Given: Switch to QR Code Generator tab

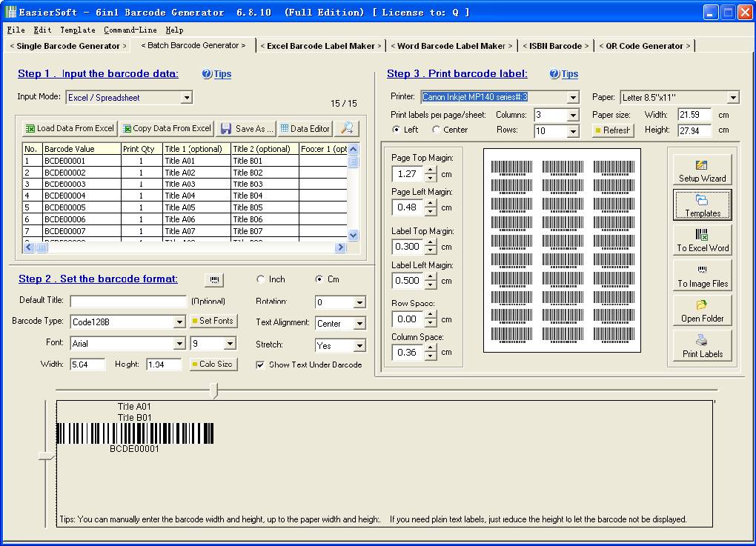Looking at the screenshot, I should tap(644, 46).
